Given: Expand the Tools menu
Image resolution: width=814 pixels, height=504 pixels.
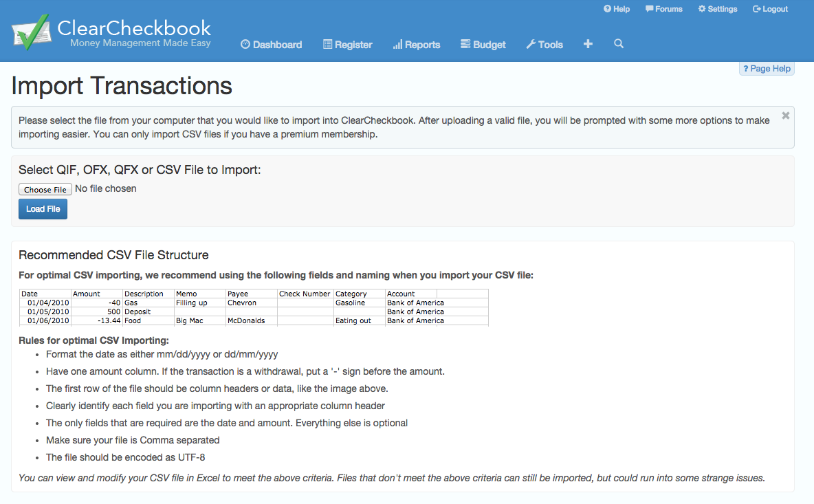Looking at the screenshot, I should (x=544, y=45).
